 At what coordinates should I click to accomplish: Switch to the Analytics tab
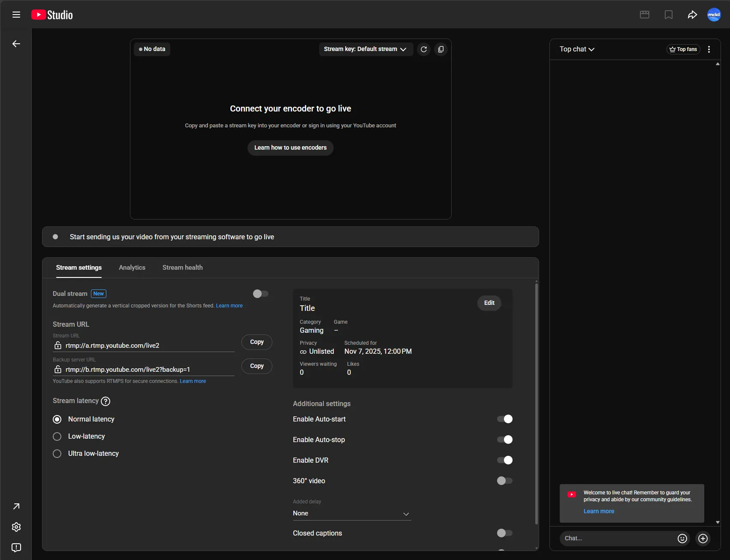(132, 267)
